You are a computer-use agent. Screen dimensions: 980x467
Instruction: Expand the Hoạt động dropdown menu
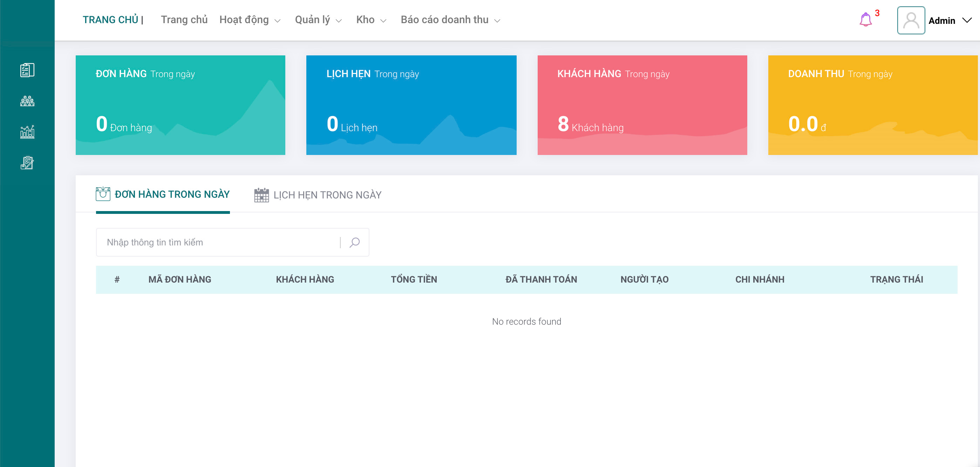point(250,20)
